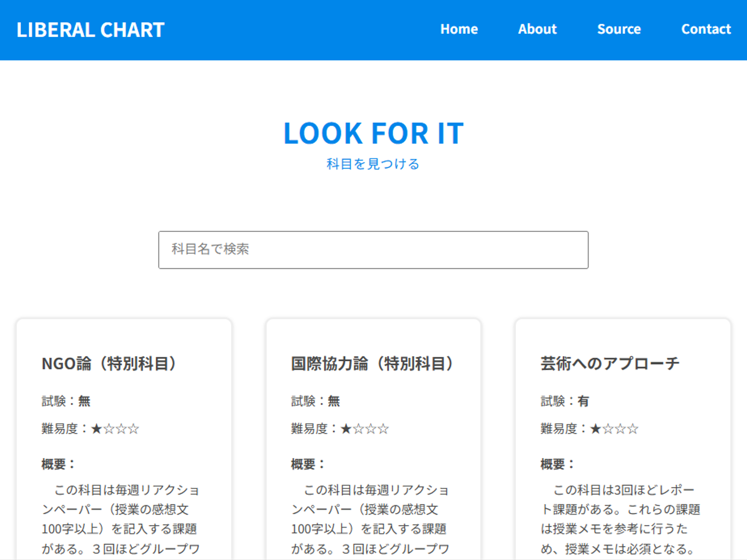Open the 芸術へのアプローチ card title

coord(609,364)
